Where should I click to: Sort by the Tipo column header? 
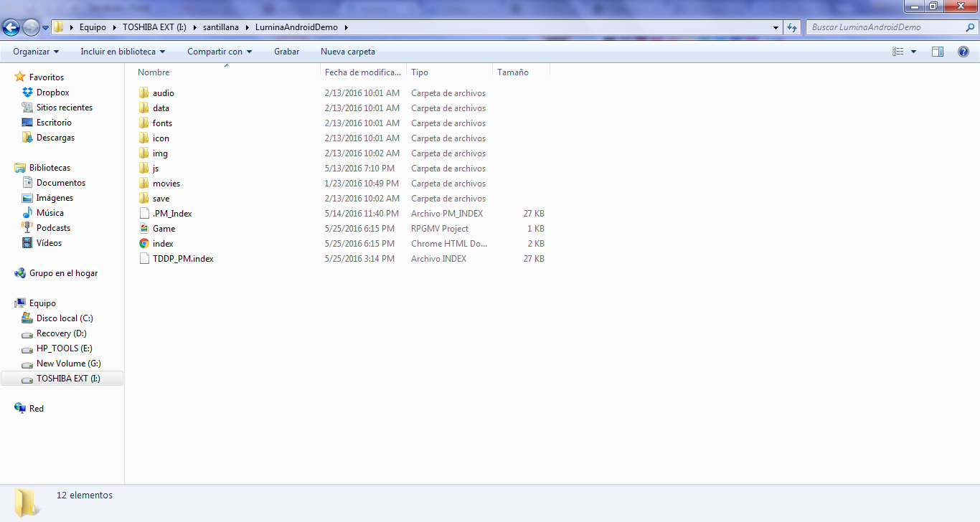point(449,72)
